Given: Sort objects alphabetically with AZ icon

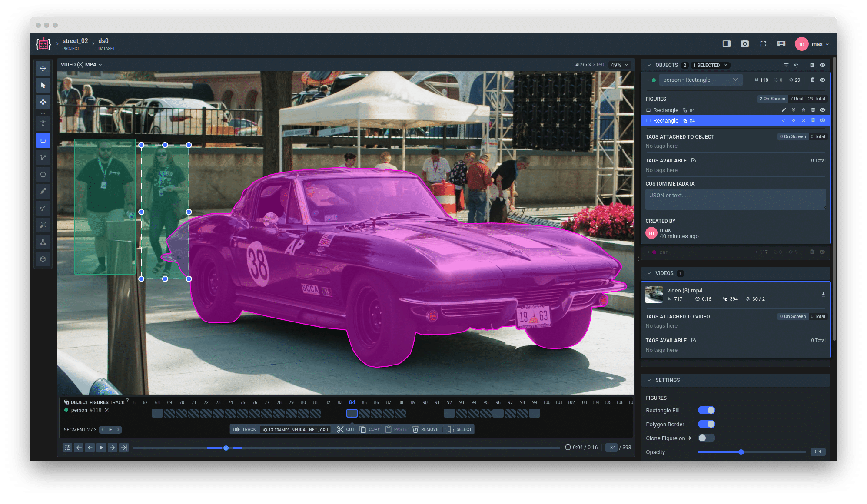Looking at the screenshot, I should point(796,65).
